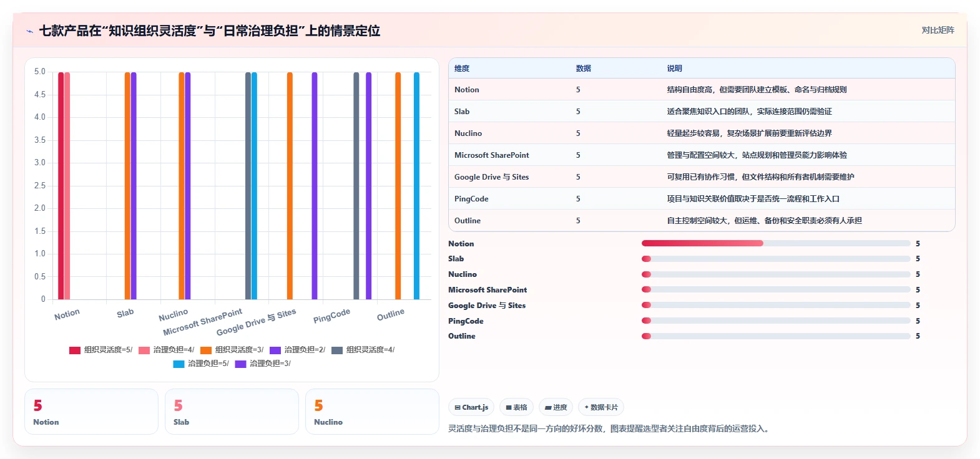
Task: Click the Notion progress bar
Action: tap(776, 243)
